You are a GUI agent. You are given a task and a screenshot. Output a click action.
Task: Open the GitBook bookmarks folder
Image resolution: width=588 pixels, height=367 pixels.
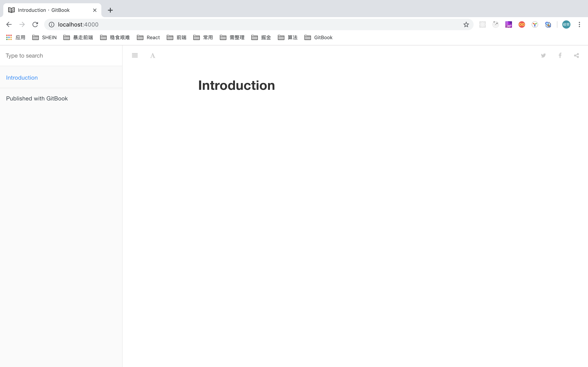click(318, 37)
